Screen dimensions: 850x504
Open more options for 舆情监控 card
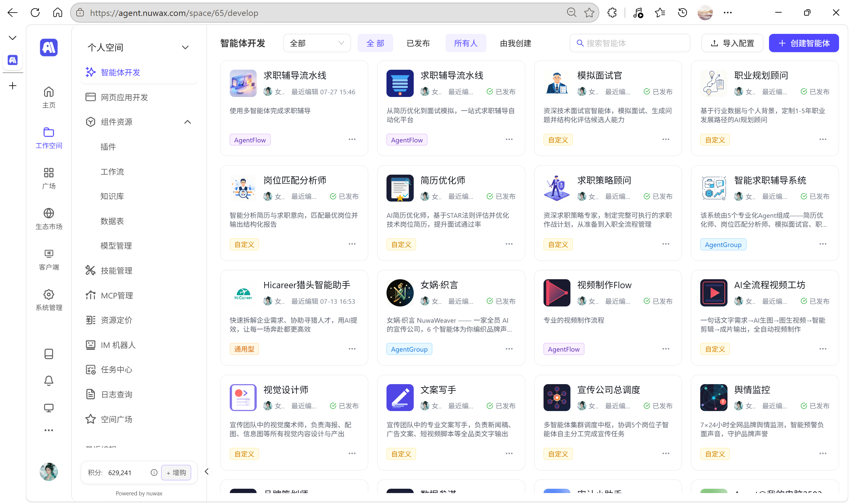tap(822, 454)
